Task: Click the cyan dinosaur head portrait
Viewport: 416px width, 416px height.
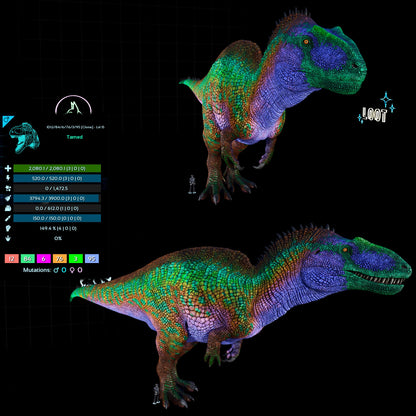Action: (x=24, y=138)
